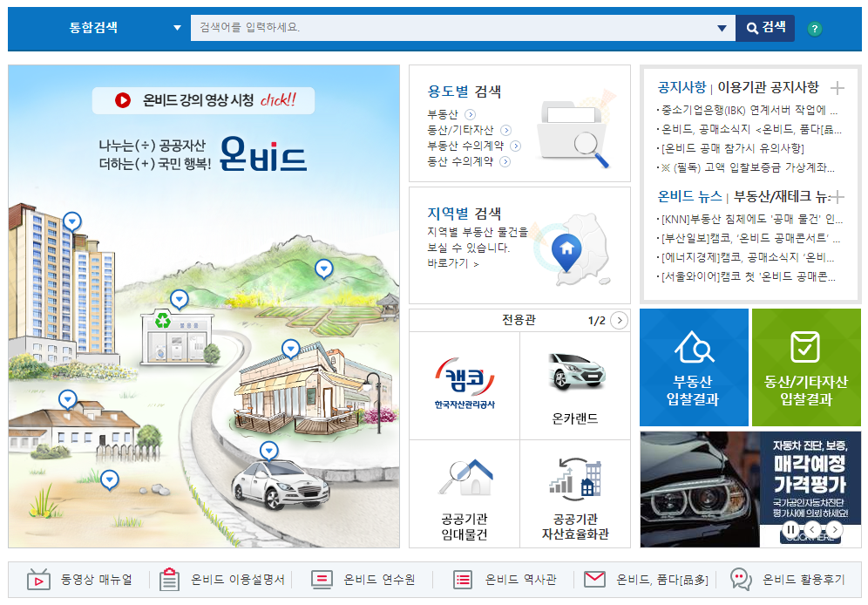Open news [부산일보]캠코, '온비드 공매콘서트'
The width and height of the screenshot is (868, 605).
[749, 239]
